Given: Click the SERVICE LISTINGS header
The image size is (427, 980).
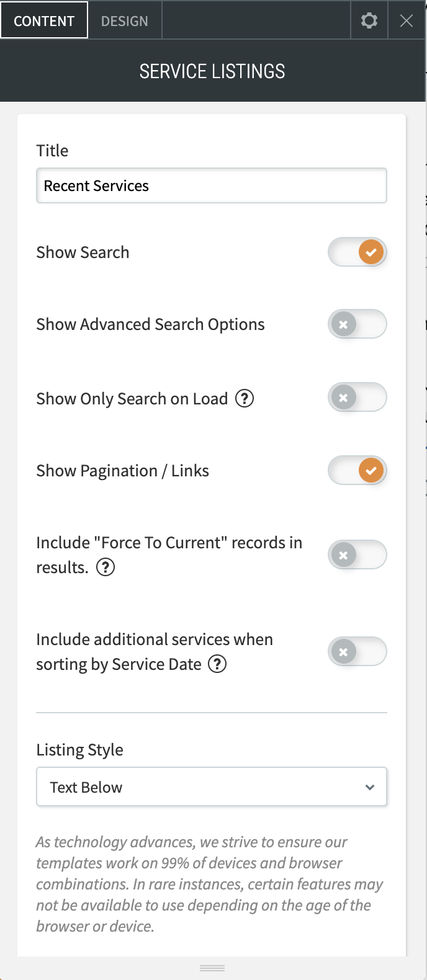Looking at the screenshot, I should click(212, 71).
